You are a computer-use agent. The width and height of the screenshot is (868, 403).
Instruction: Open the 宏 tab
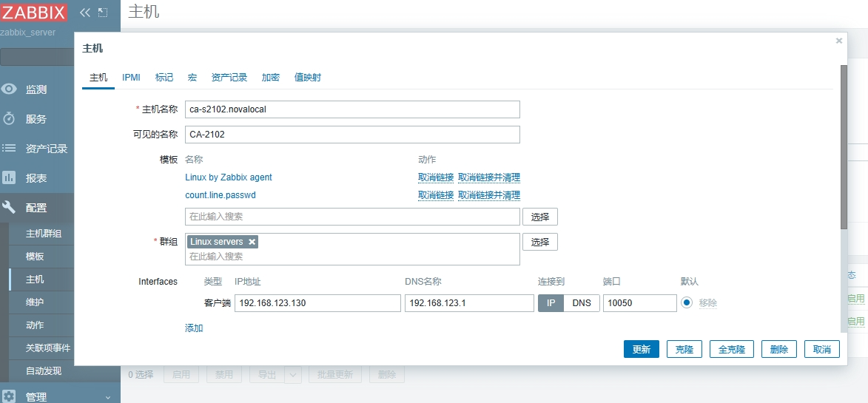[192, 78]
